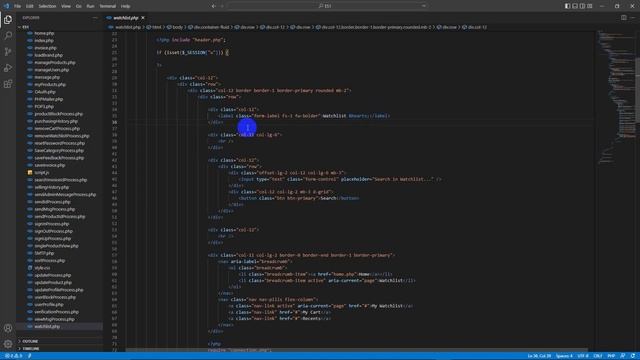Toggle secondary sidebar layout icon
The height and width of the screenshot is (360, 640).
click(582, 6)
